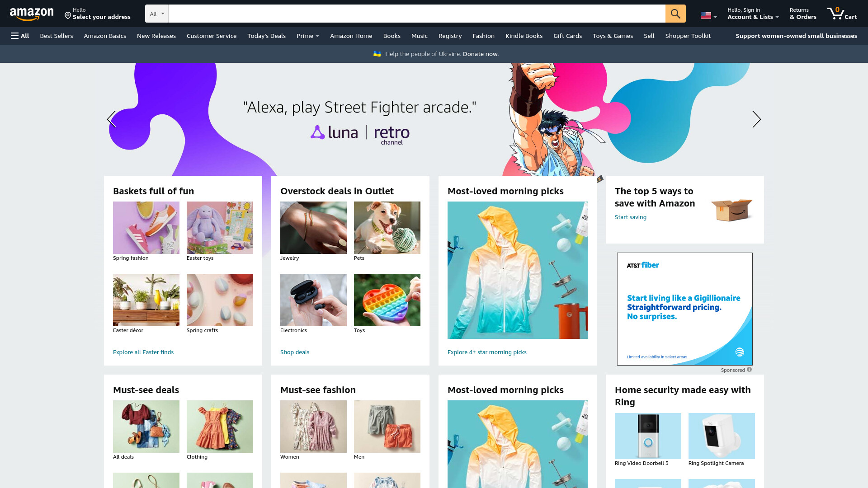Open Pets outlet thumbnail

387,228
